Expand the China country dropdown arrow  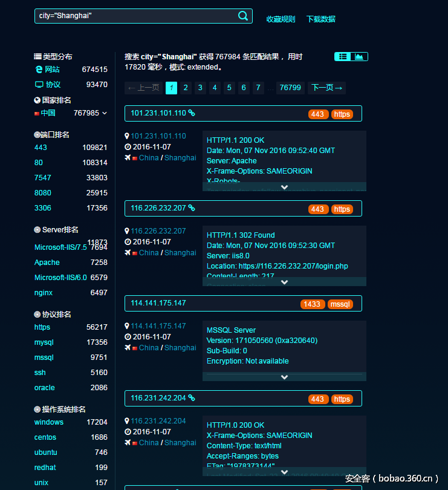coord(105,113)
